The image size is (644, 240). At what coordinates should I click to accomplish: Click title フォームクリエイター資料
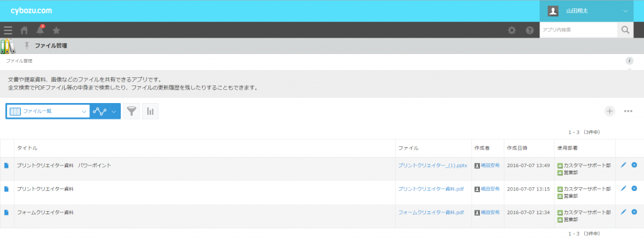[x=45, y=212]
